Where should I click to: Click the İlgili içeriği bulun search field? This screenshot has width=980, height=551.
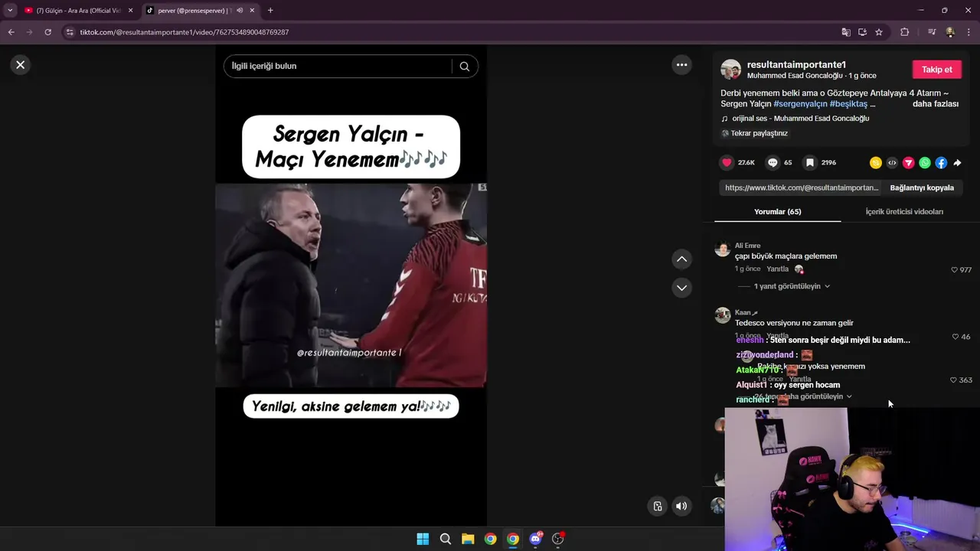338,66
